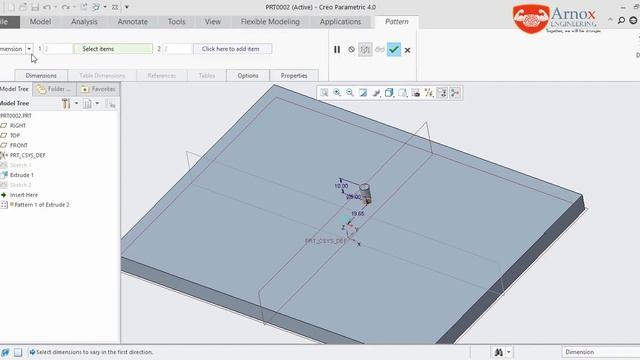Viewport: 640px width, 360px height.
Task: Open the View ribbon tab
Action: pyautogui.click(x=213, y=22)
